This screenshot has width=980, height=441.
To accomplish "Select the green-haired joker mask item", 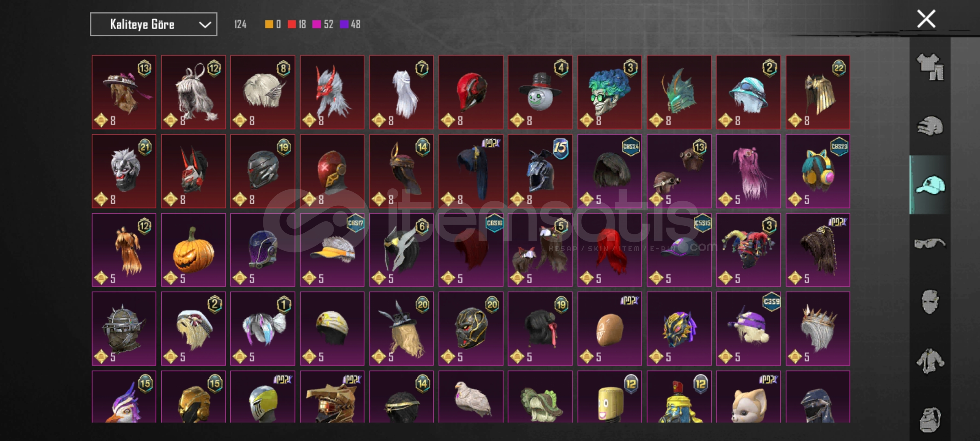I will click(610, 92).
